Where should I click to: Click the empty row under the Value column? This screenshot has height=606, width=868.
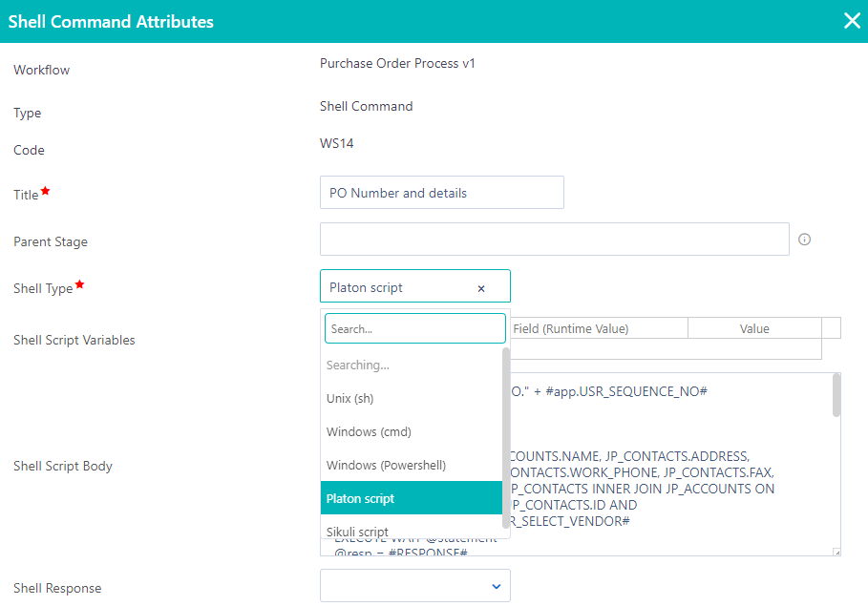(x=754, y=348)
